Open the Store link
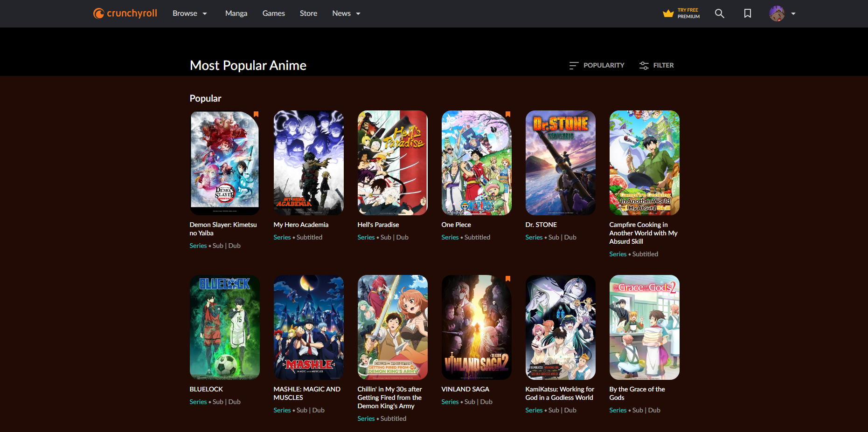 click(x=308, y=14)
